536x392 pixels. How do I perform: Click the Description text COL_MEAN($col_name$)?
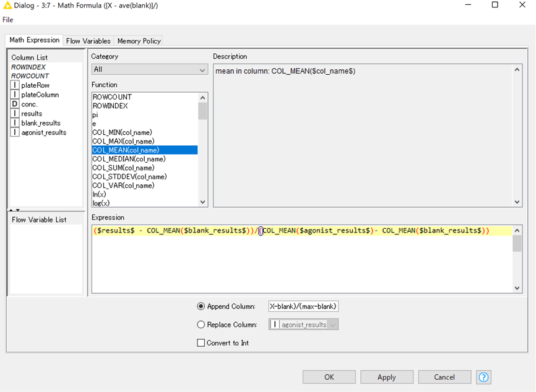click(x=313, y=71)
